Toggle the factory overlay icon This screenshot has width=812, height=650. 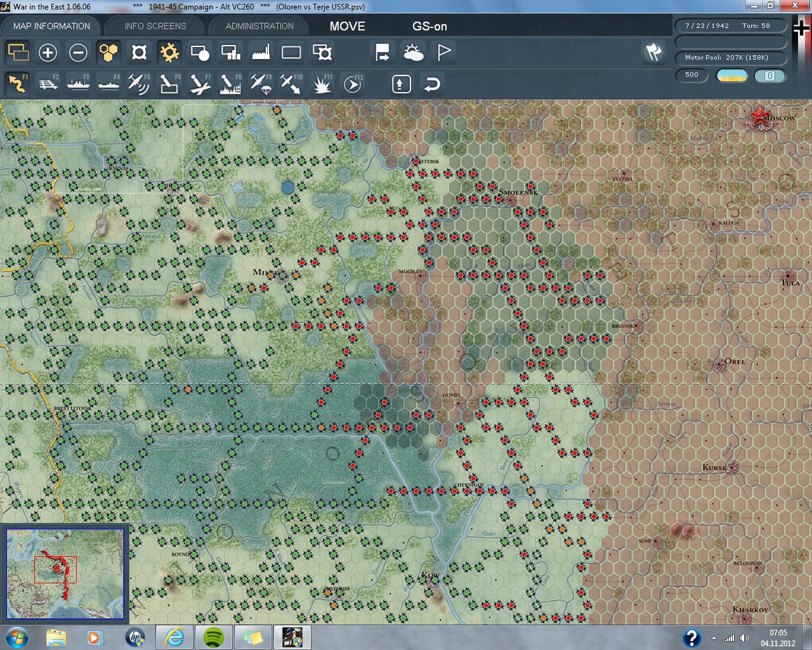pos(261,52)
